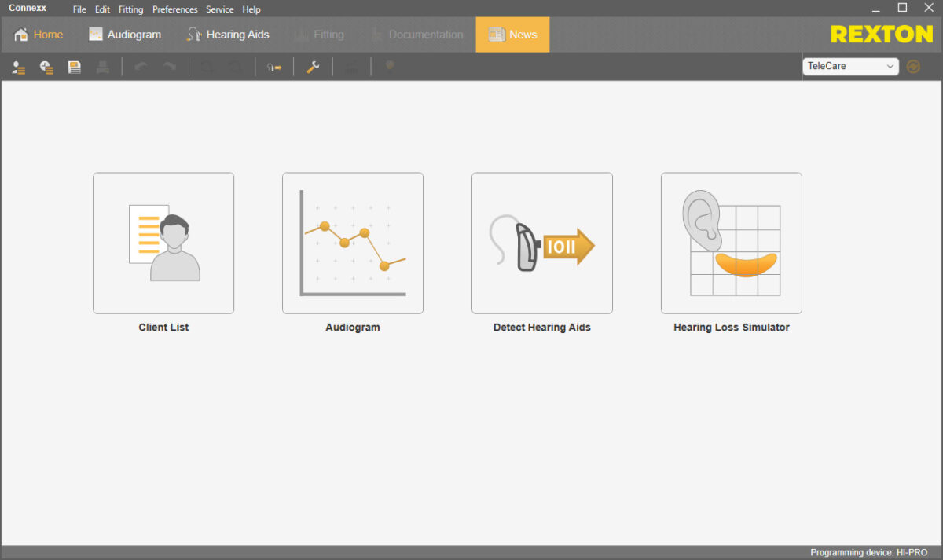Open the Fitting menu
The height and width of the screenshot is (560, 943).
coord(130,9)
